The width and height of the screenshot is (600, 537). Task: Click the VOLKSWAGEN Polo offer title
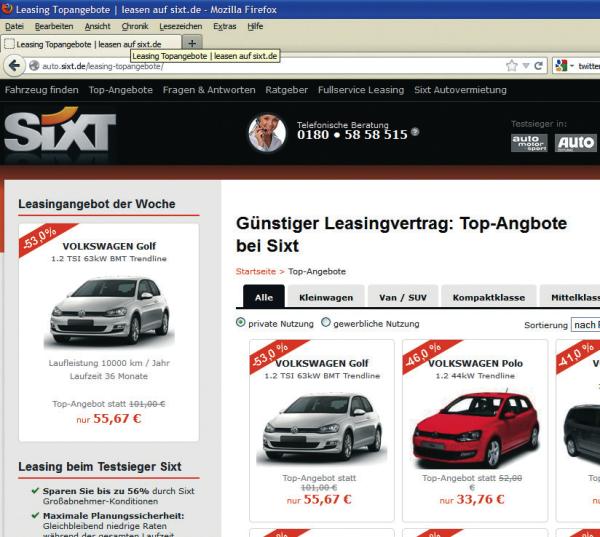click(475, 363)
